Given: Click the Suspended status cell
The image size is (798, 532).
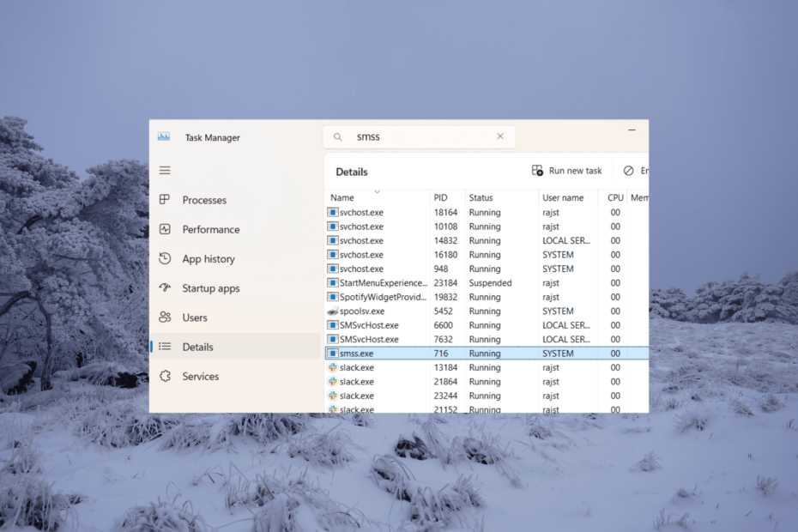Looking at the screenshot, I should (490, 283).
